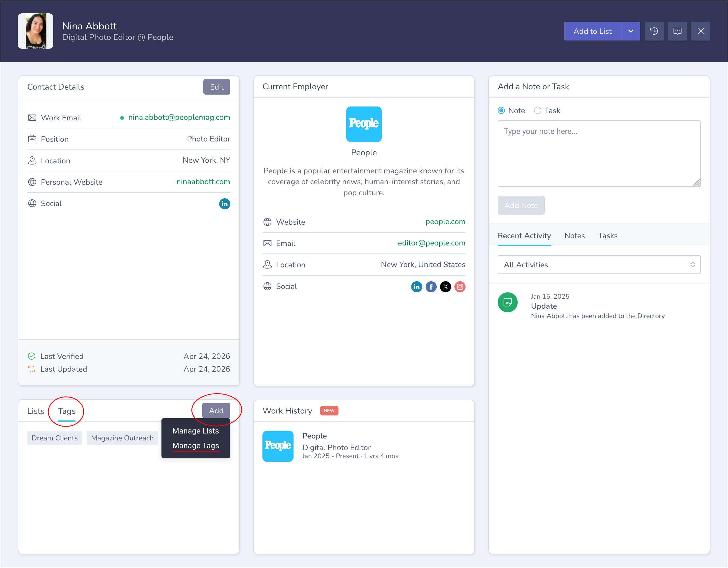Open the activity history clock icon
Image resolution: width=728 pixels, height=568 pixels.
[654, 31]
